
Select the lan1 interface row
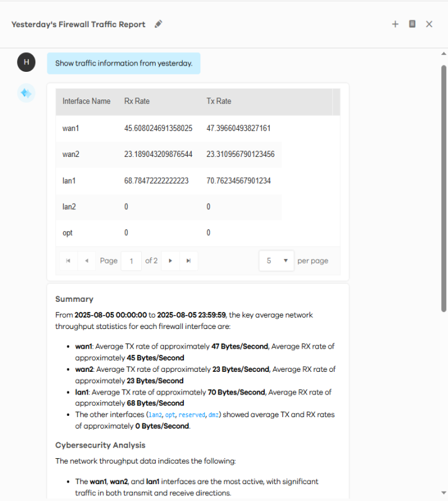168,181
